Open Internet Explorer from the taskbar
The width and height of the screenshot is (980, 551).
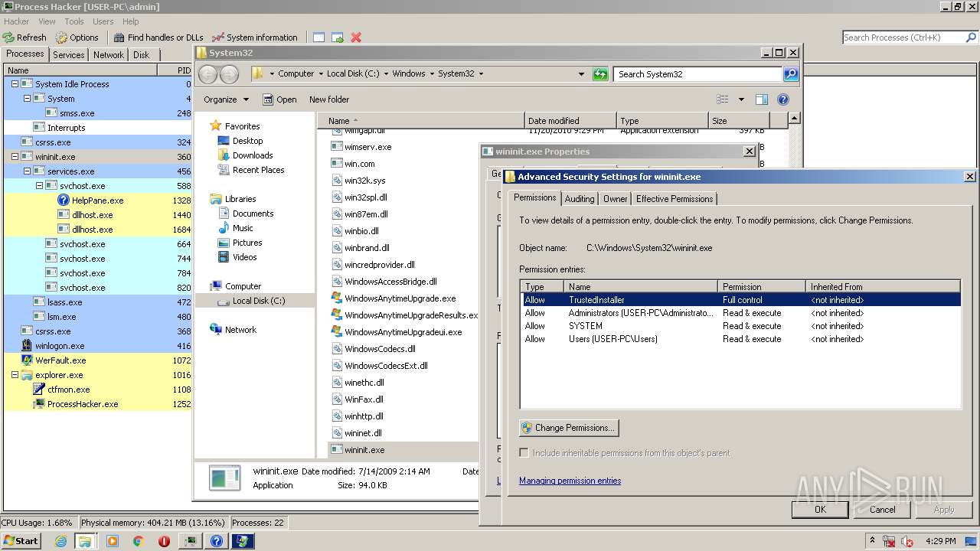(61, 541)
